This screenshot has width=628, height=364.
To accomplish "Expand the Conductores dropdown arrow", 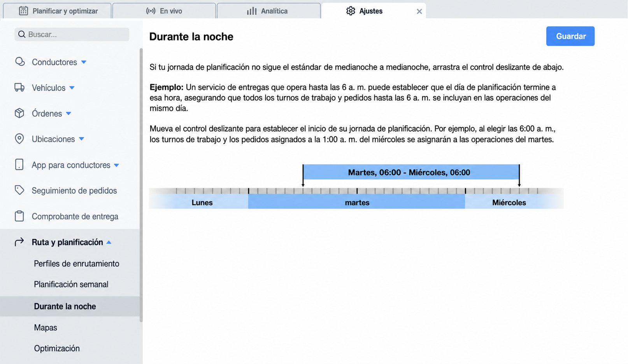I will coord(84,62).
